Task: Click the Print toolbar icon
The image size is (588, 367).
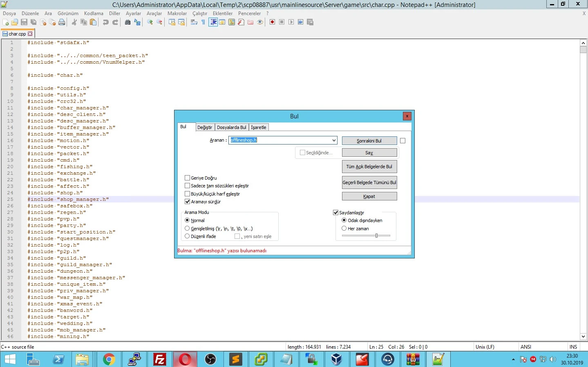Action: coord(62,22)
